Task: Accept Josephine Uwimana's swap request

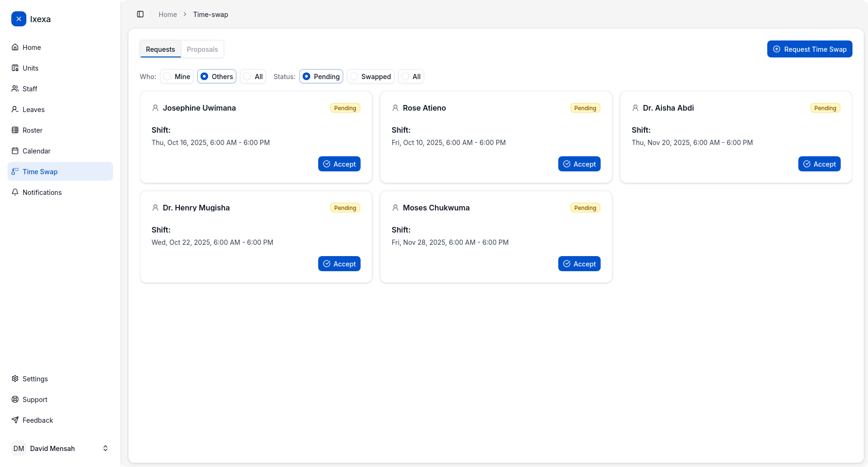Action: pos(339,164)
